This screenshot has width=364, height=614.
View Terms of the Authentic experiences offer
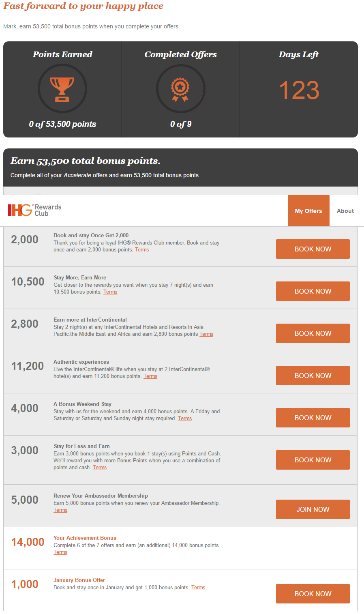coord(150,376)
